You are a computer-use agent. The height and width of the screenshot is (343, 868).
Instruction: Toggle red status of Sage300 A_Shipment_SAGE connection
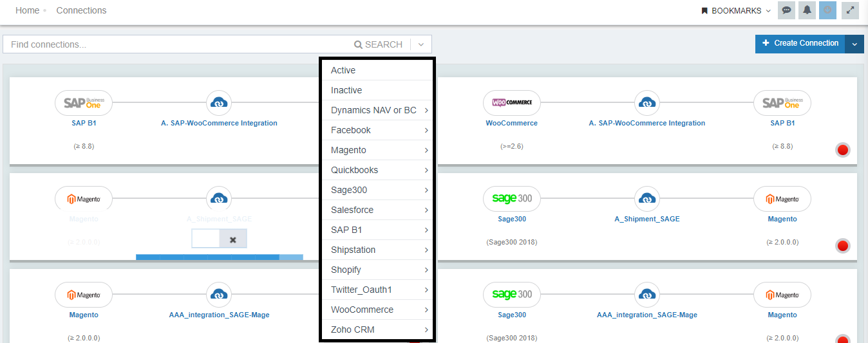point(842,246)
